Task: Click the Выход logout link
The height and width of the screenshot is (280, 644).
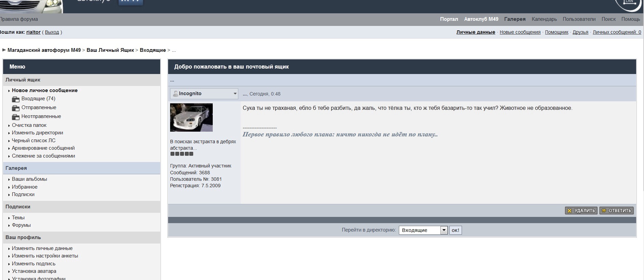Action: point(52,32)
